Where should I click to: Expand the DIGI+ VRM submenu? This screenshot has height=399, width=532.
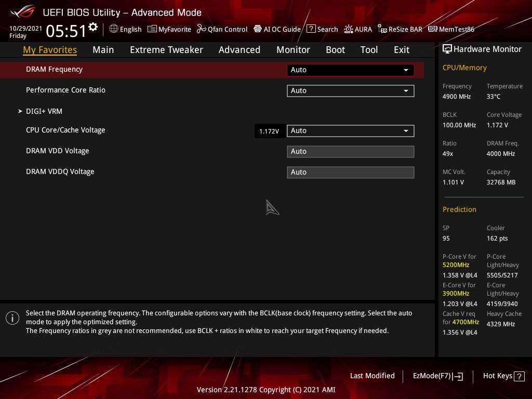click(44, 111)
